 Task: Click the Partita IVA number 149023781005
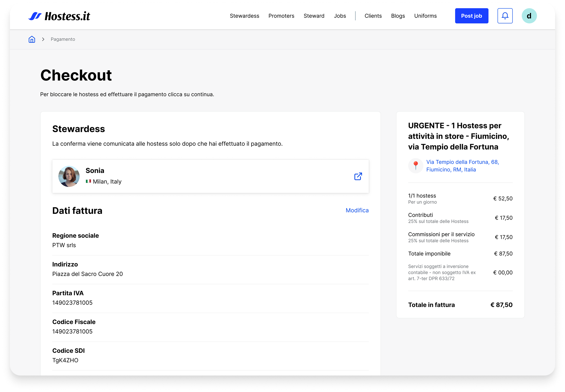pos(72,303)
